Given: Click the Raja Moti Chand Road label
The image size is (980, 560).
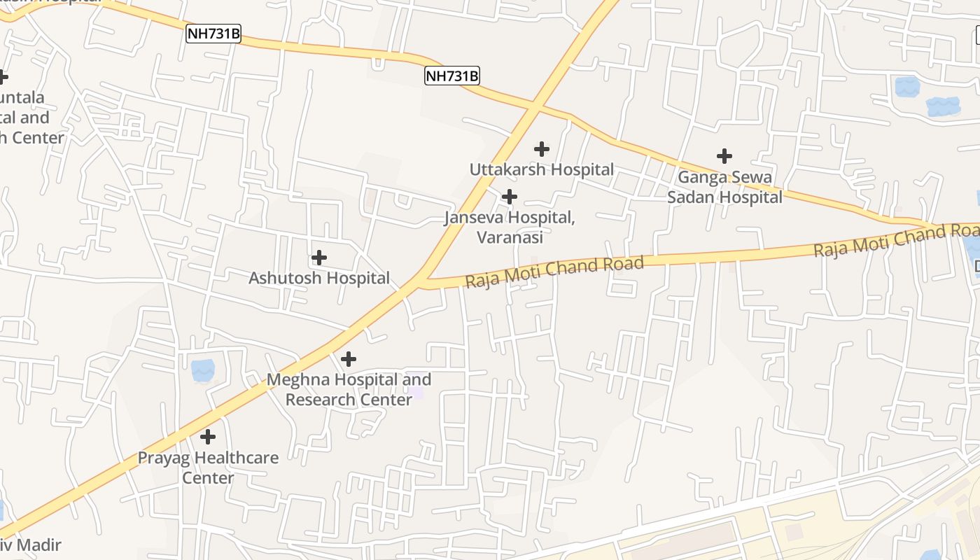Looking at the screenshot, I should pos(554,272).
